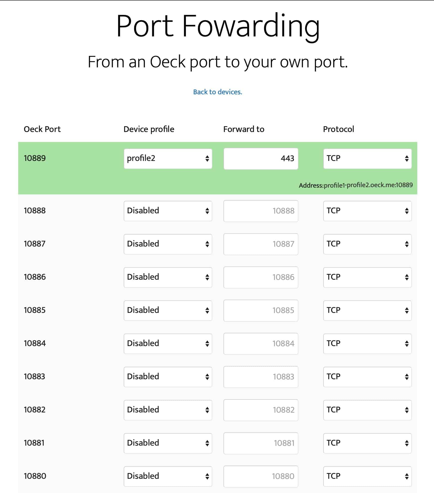Open the TCP protocol dropdown for port 10889
Image resolution: width=434 pixels, height=504 pixels.
coord(367,159)
